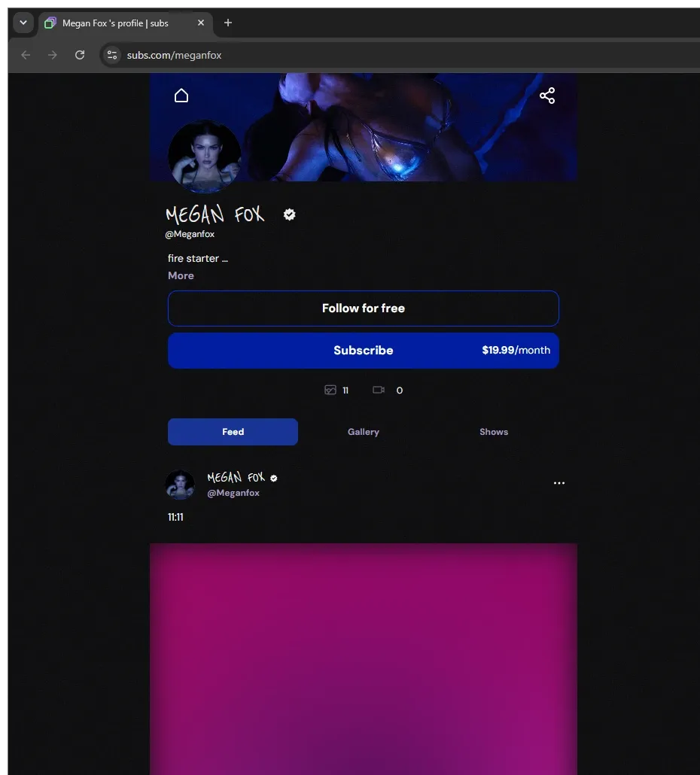This screenshot has height=775, width=700.
Task: Open the Gallery tab
Action: click(x=364, y=432)
